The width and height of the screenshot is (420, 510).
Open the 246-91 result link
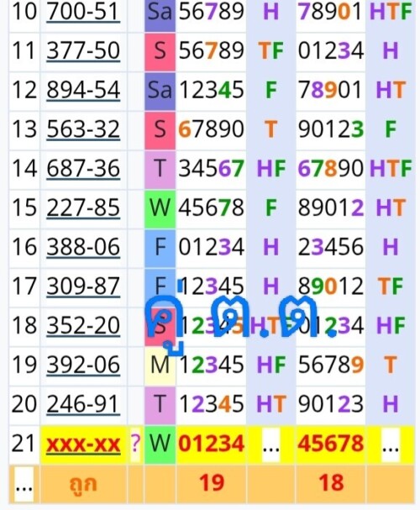[x=83, y=404]
